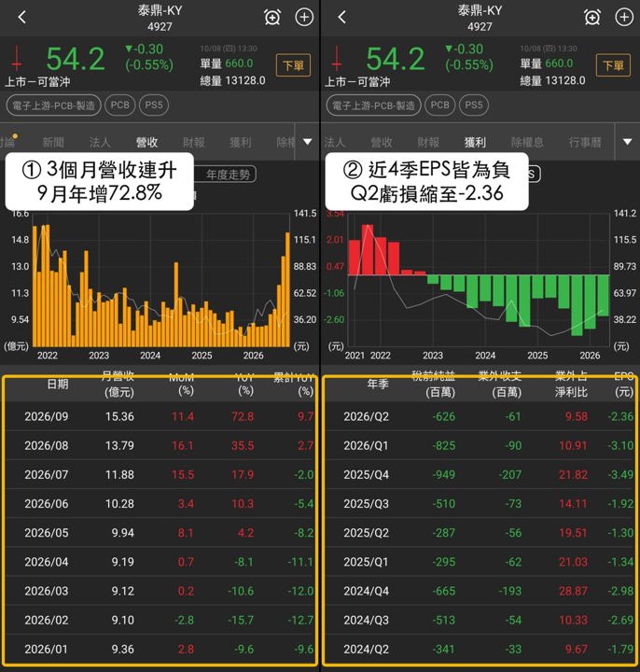
Task: Switch to 財報 tab in right panel
Action: [428, 142]
